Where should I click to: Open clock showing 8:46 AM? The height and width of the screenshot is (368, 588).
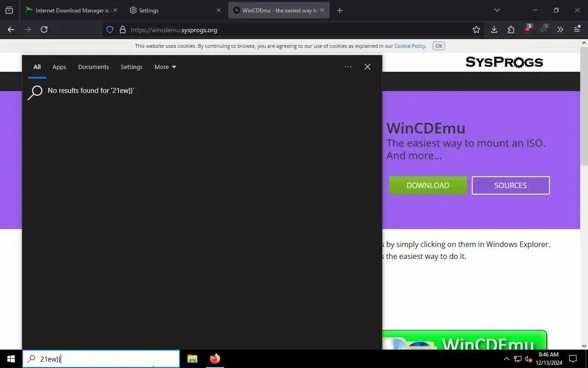coord(548,359)
